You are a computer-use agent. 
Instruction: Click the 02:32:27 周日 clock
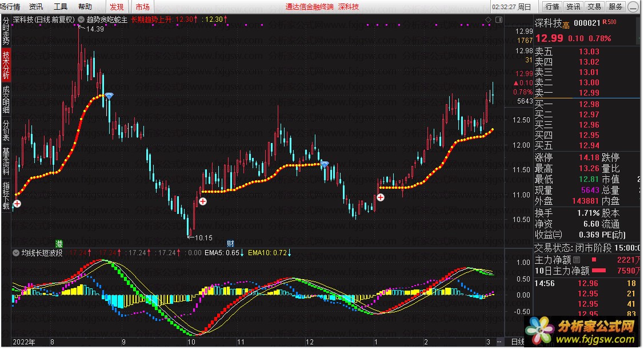click(x=511, y=7)
